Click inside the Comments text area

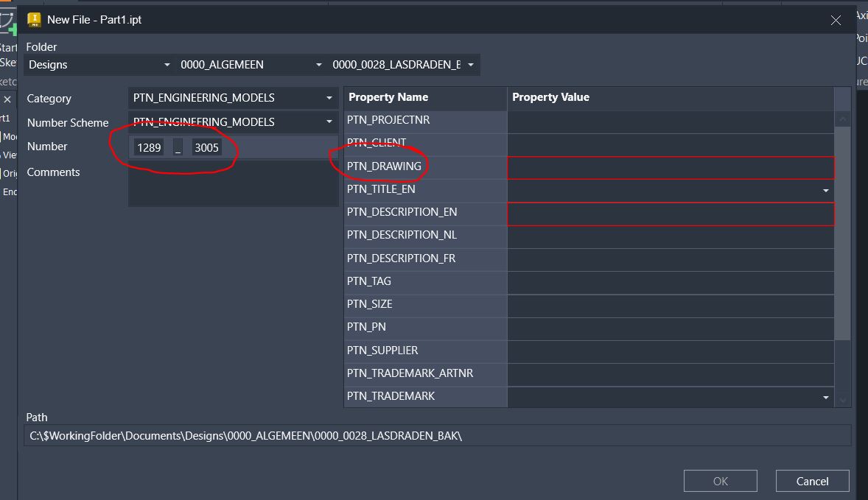pyautogui.click(x=233, y=183)
